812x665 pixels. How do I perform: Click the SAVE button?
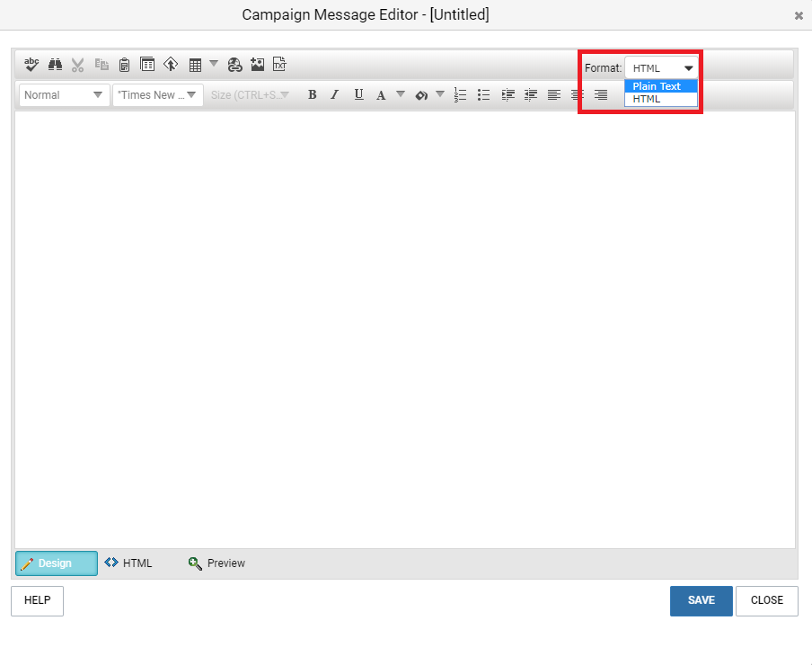[x=701, y=600]
